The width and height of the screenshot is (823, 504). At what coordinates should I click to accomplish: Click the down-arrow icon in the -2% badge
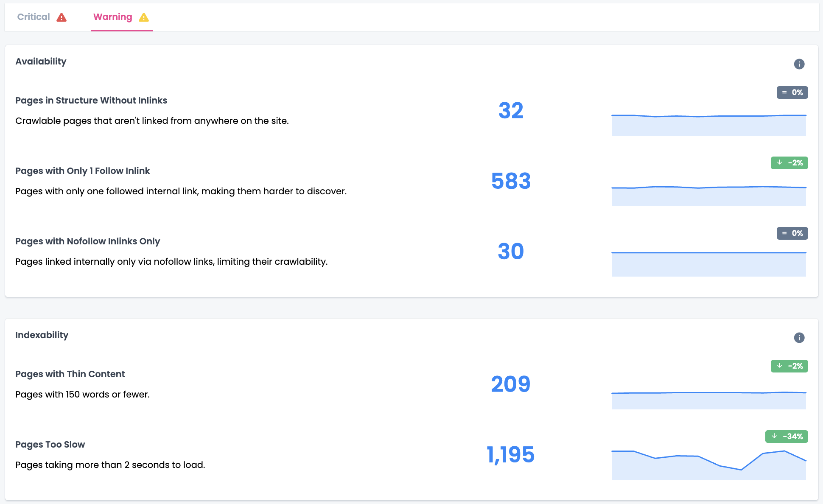pos(779,162)
